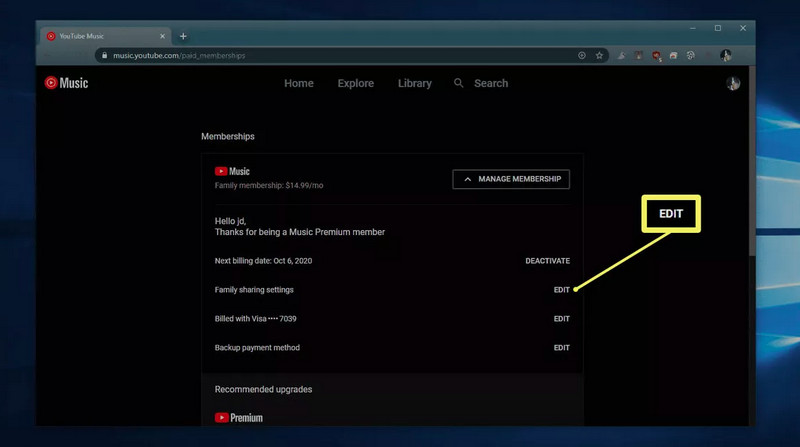Click the 'Next billing date: Oct 6, 2020' text
The width and height of the screenshot is (800, 447).
click(x=263, y=261)
